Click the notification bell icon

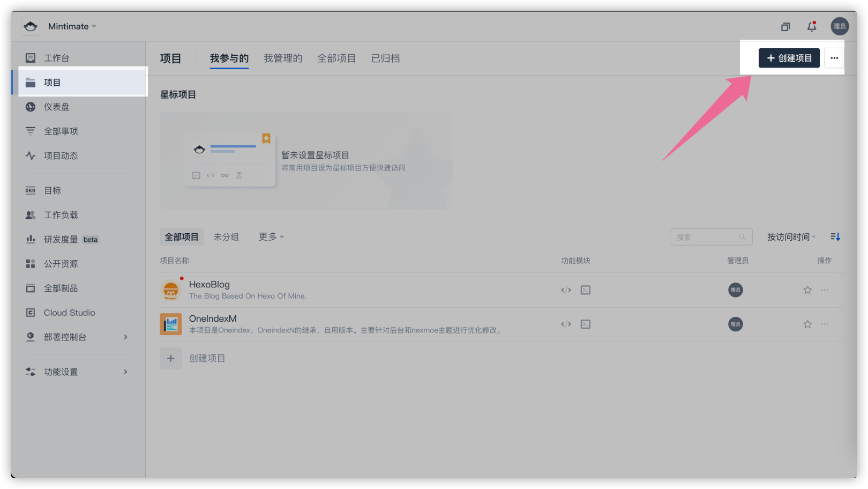tap(812, 26)
